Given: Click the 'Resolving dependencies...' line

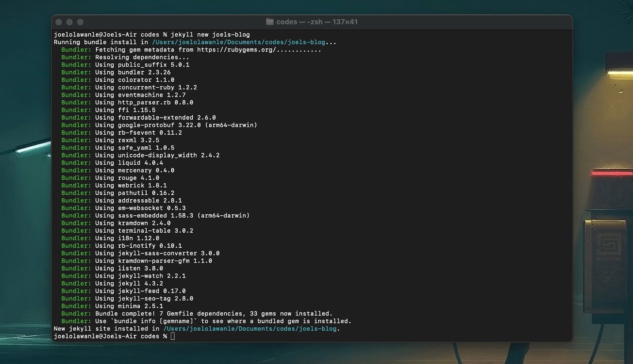Looking at the screenshot, I should pos(142,57).
